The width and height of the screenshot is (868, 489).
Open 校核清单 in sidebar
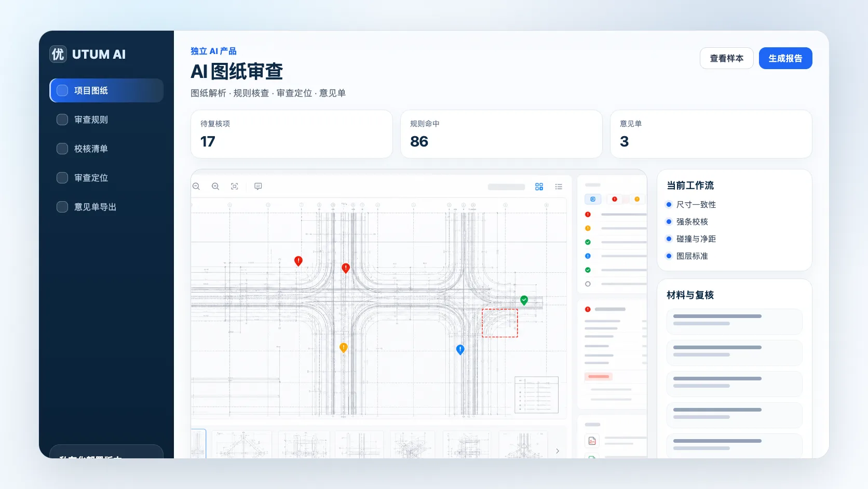click(106, 149)
